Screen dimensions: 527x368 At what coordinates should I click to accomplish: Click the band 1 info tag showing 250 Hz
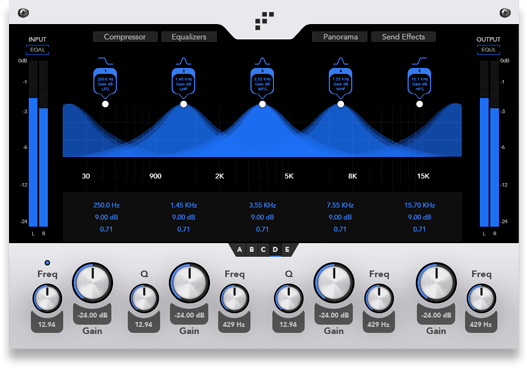pos(105,83)
